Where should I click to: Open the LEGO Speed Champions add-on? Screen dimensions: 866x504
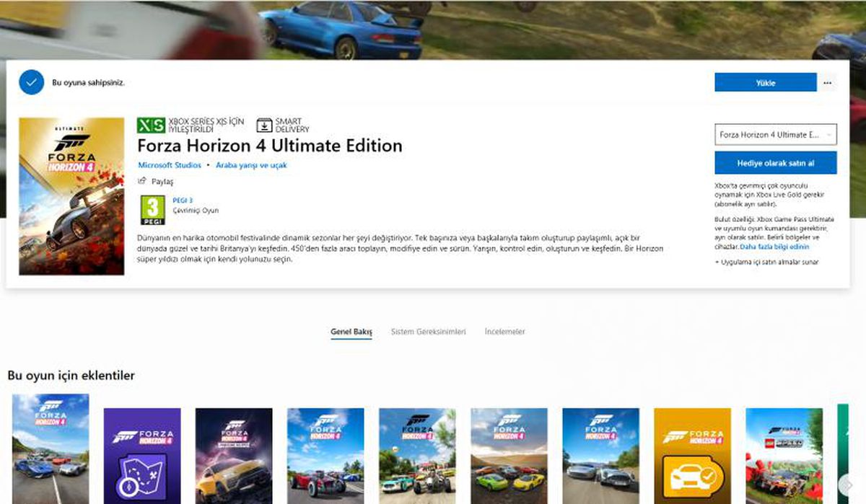pyautogui.click(x=784, y=456)
